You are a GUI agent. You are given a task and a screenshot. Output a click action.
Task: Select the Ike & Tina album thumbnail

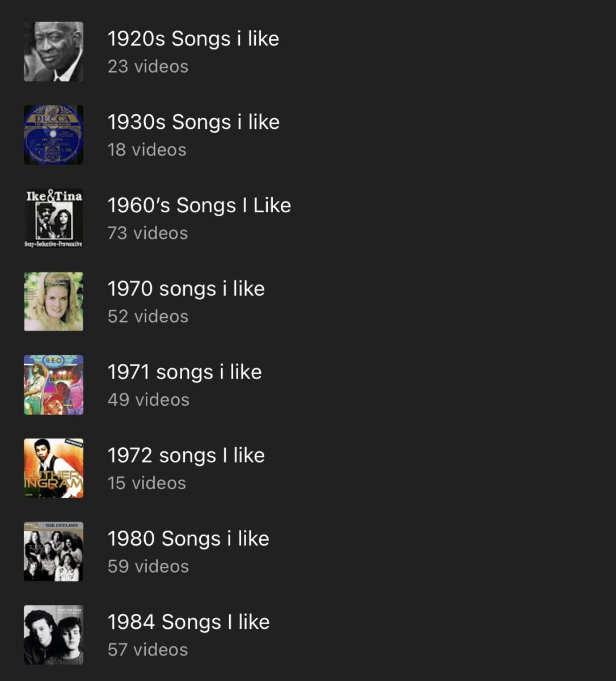point(53,218)
